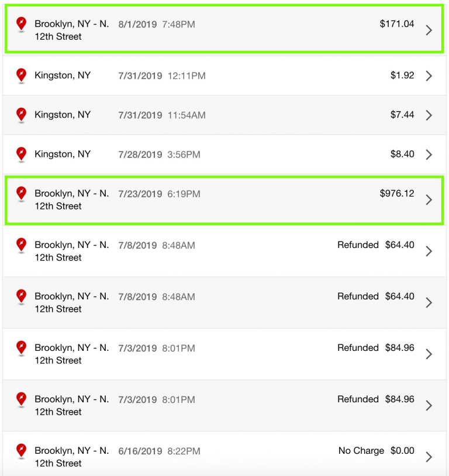
Task: Open Kingston, NY session from 7/28/2019 3:56PM
Action: pos(224,154)
